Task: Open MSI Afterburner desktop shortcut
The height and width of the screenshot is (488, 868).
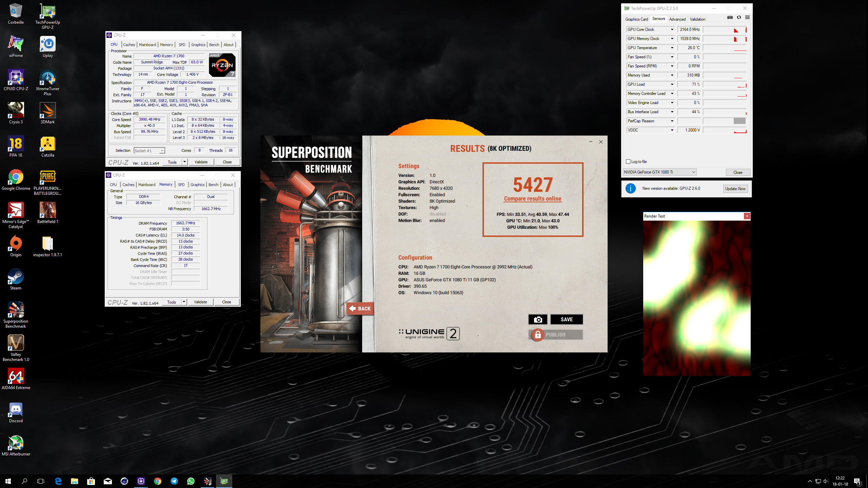Action: 16,446
